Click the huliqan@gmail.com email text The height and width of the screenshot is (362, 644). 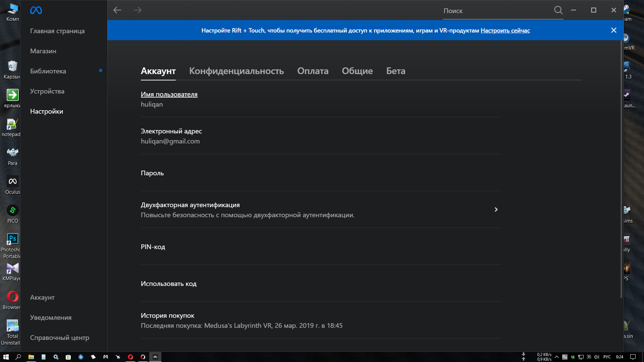point(170,141)
